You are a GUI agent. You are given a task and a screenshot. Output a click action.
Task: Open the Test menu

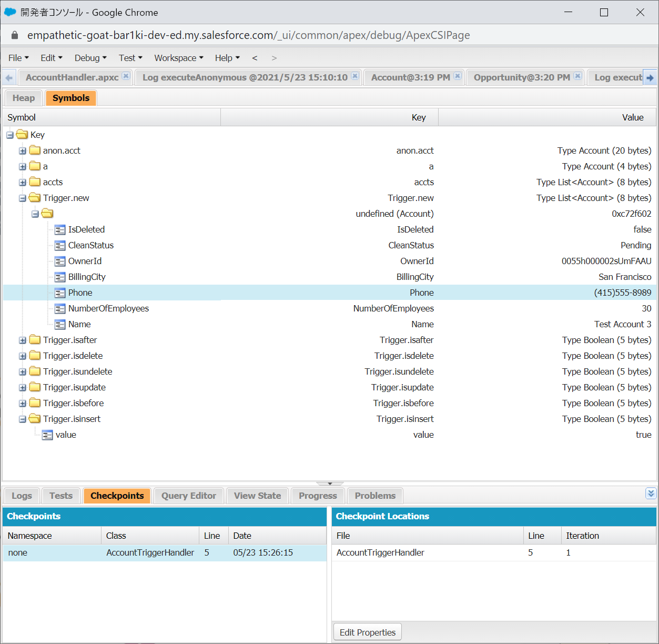pos(130,58)
